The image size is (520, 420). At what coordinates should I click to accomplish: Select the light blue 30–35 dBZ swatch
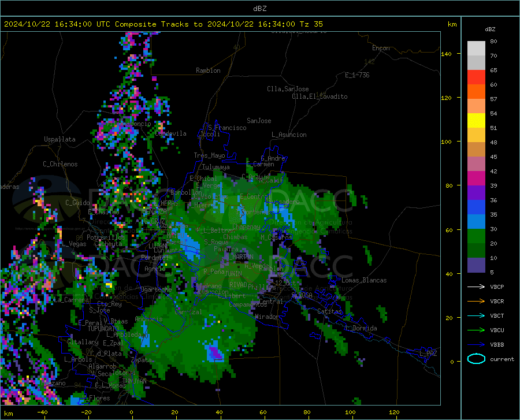coord(476,222)
